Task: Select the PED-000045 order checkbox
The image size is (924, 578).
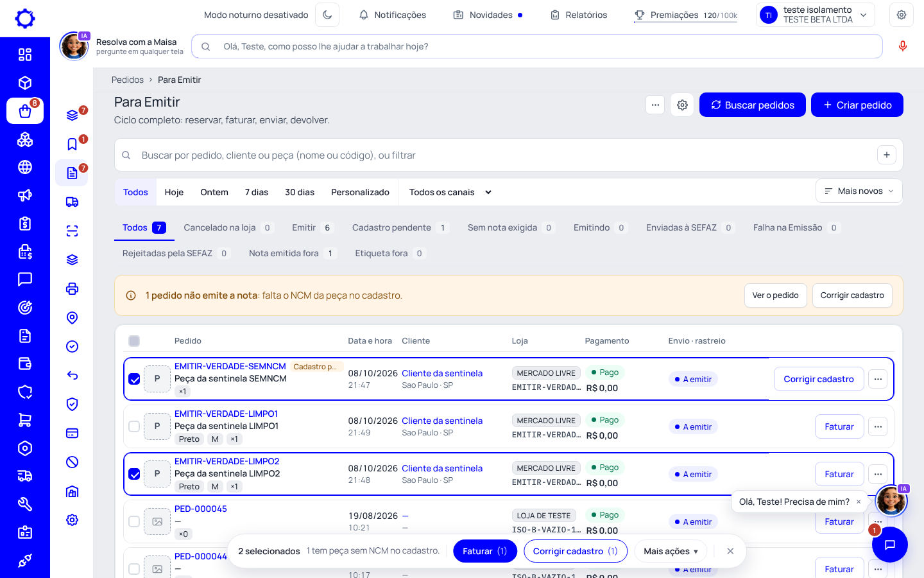Action: point(134,521)
